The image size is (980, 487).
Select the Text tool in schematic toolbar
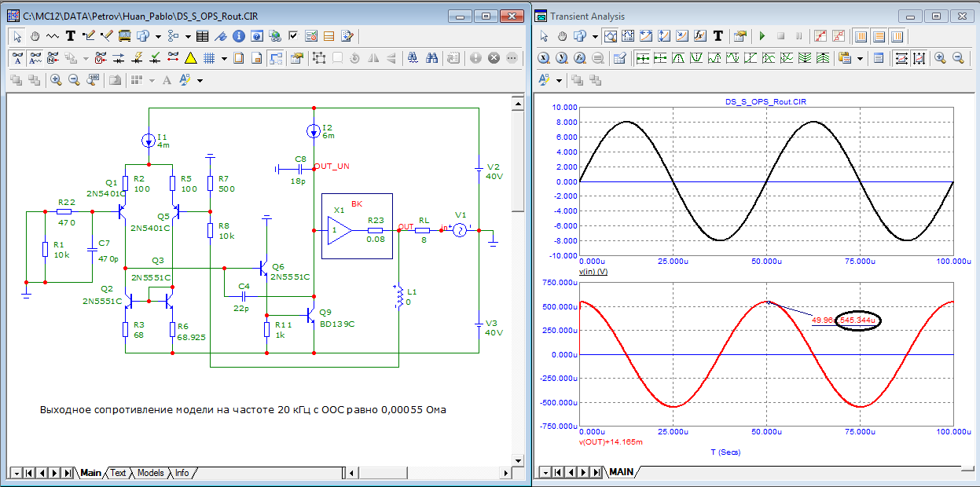70,36
